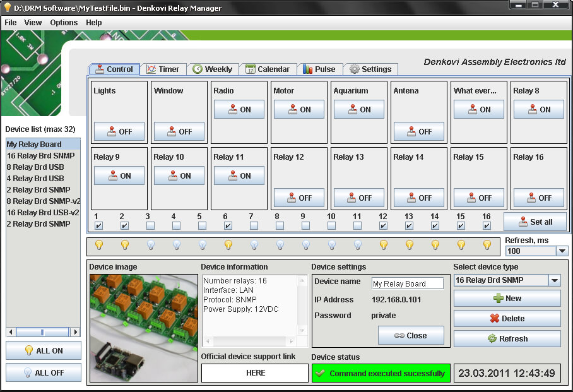Click the Refresh button

tap(507, 338)
